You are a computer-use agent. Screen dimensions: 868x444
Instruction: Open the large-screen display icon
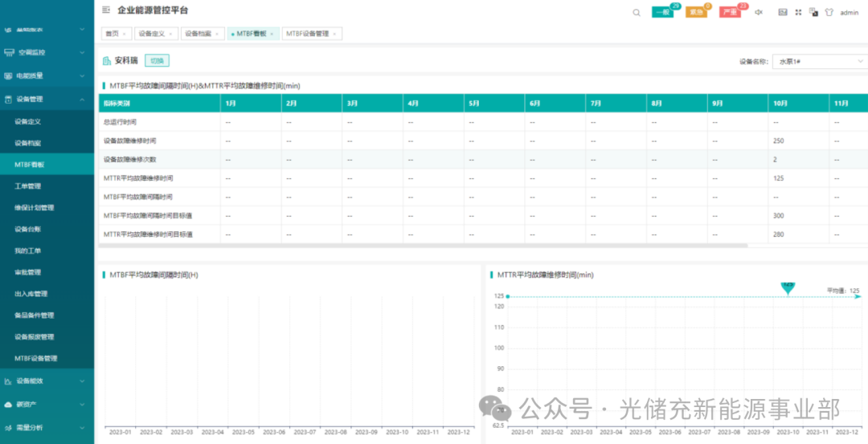point(783,12)
